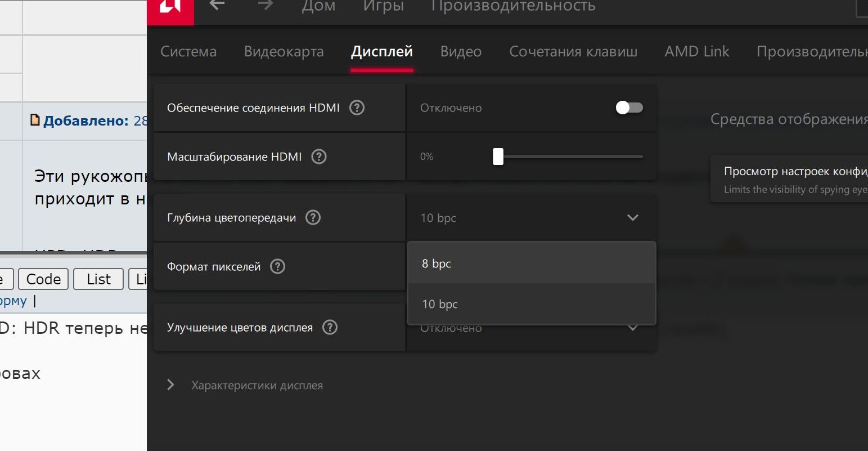Viewport: 868px width, 451px height.
Task: Collapse the Глубина цветопередачи dropdown
Action: [632, 217]
